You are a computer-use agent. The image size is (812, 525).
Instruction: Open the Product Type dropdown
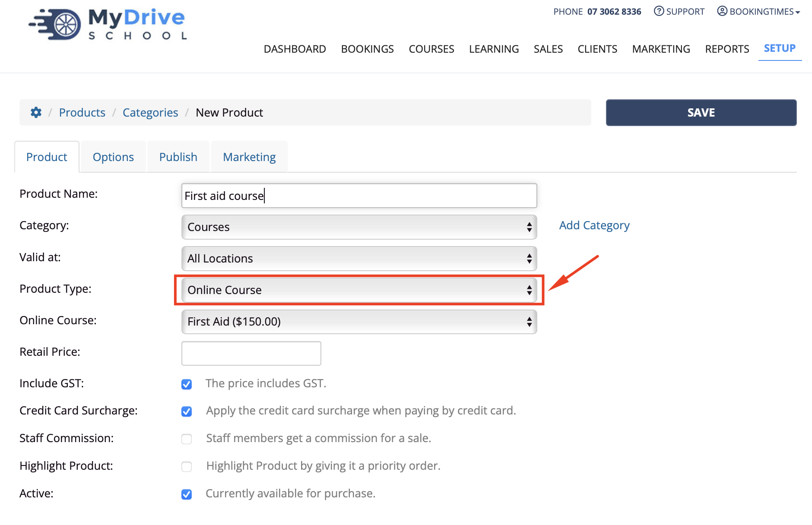359,290
